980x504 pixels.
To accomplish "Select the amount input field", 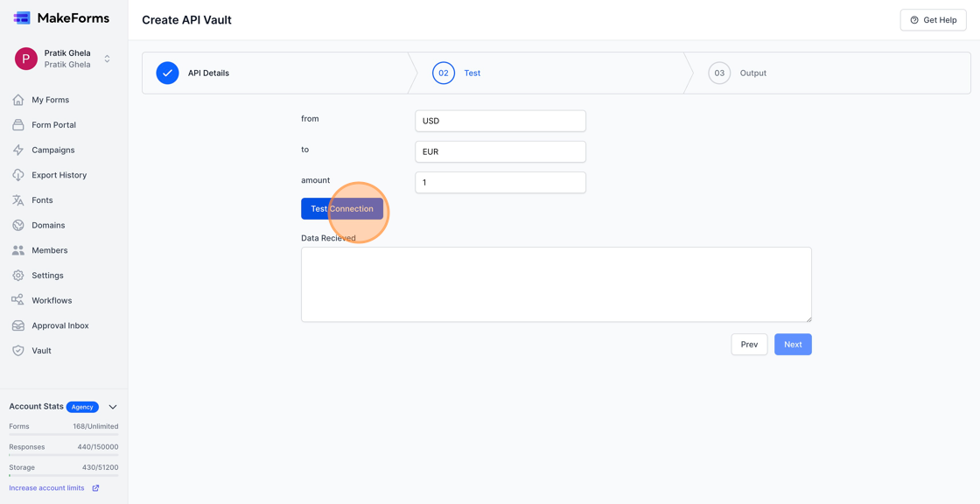I will click(x=500, y=182).
